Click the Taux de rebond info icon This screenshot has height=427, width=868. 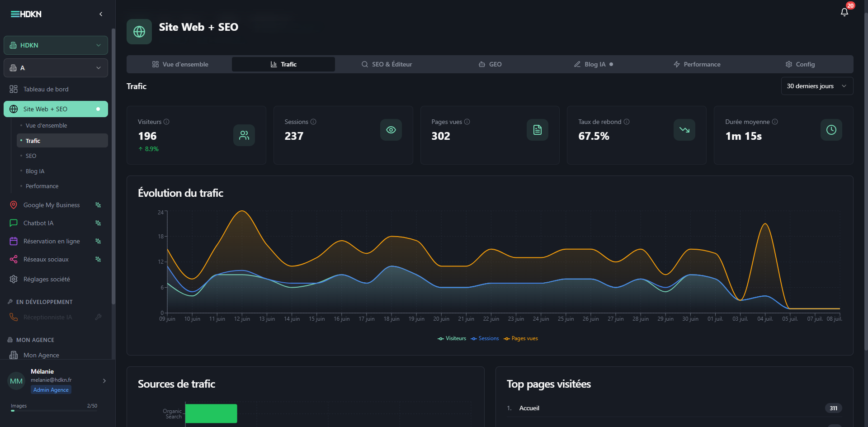(627, 122)
